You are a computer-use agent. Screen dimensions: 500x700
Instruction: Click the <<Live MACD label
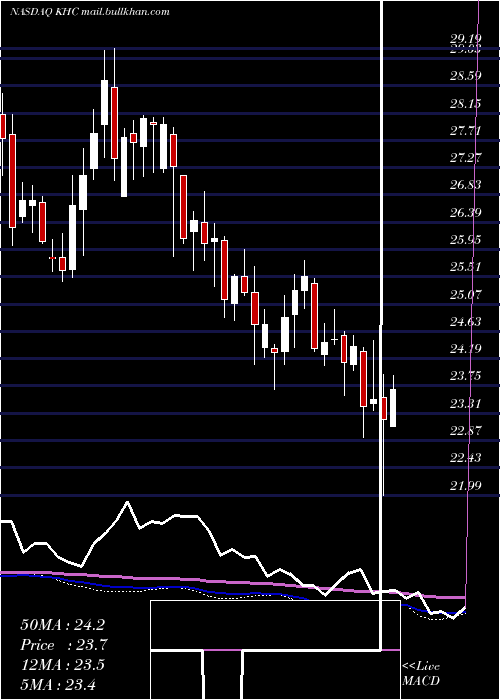tap(421, 674)
